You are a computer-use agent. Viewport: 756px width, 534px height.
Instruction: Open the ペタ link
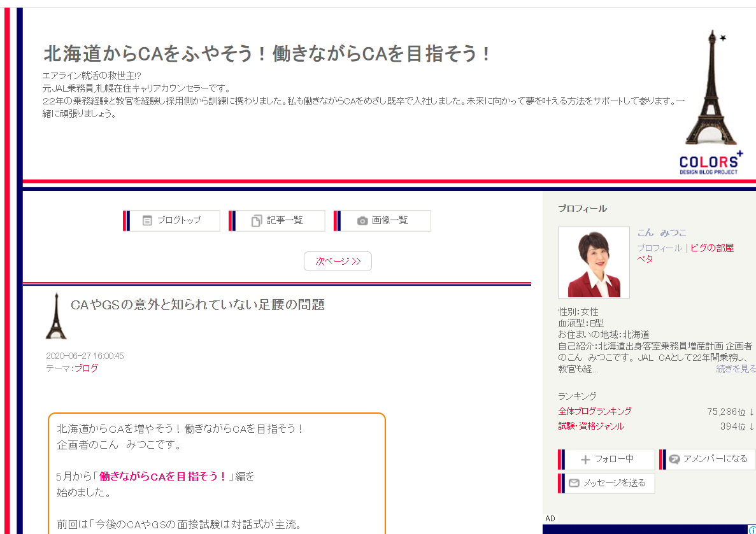click(x=645, y=259)
